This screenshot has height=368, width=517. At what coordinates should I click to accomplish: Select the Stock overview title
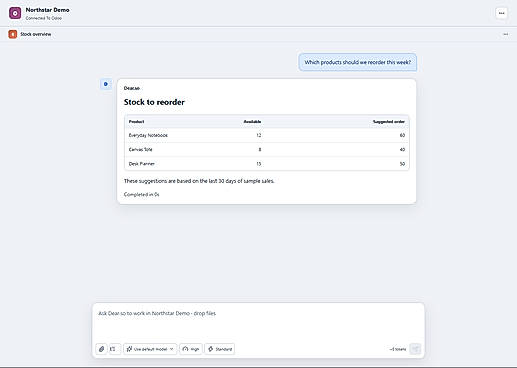point(36,34)
